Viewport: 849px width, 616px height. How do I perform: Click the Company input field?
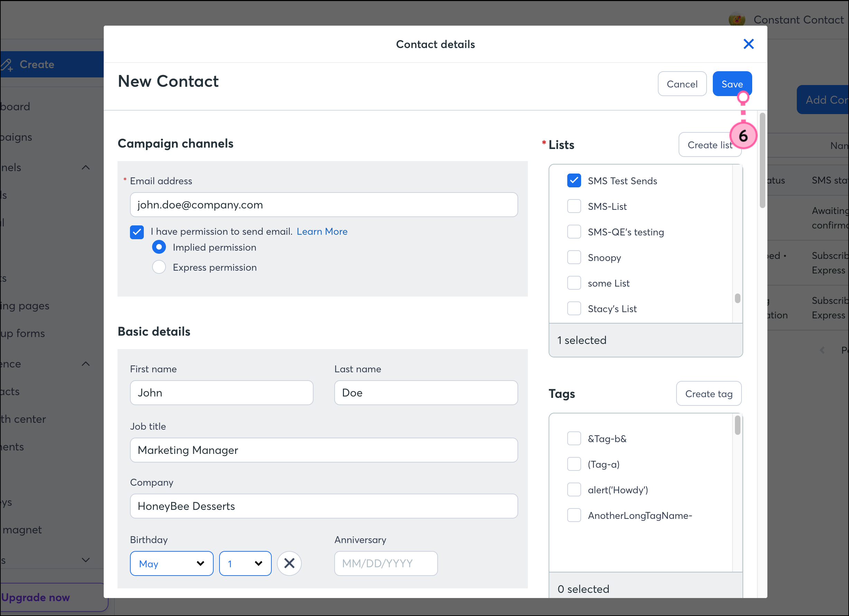324,506
